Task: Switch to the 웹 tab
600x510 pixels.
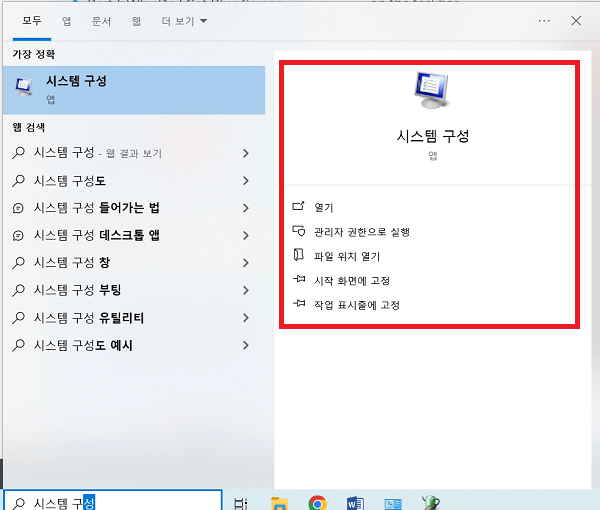Action: click(136, 21)
